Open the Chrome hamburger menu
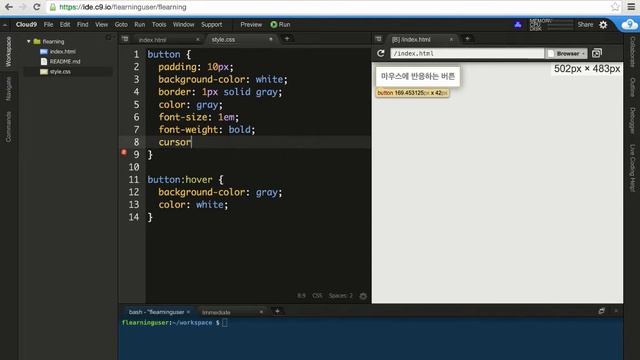640x360 pixels. 631,7
